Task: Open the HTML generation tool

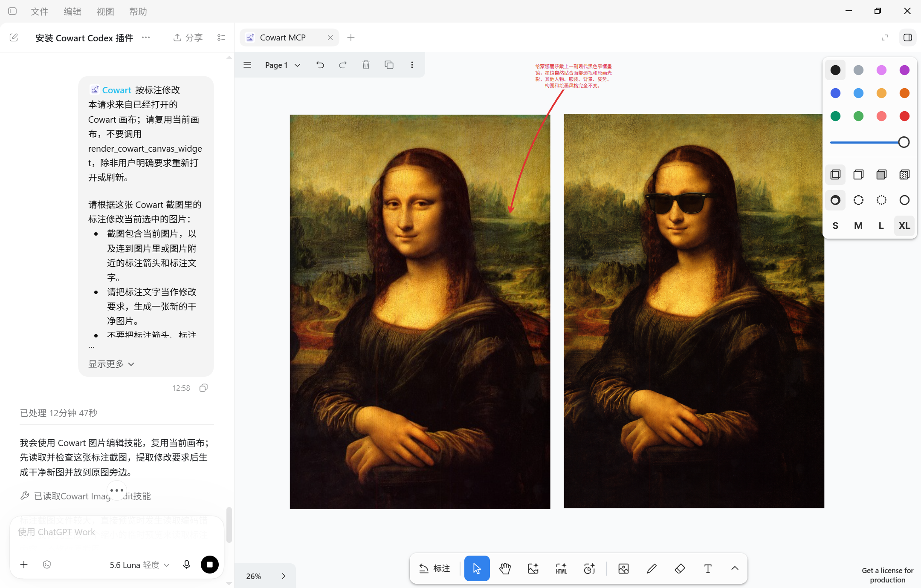Action: click(561, 568)
